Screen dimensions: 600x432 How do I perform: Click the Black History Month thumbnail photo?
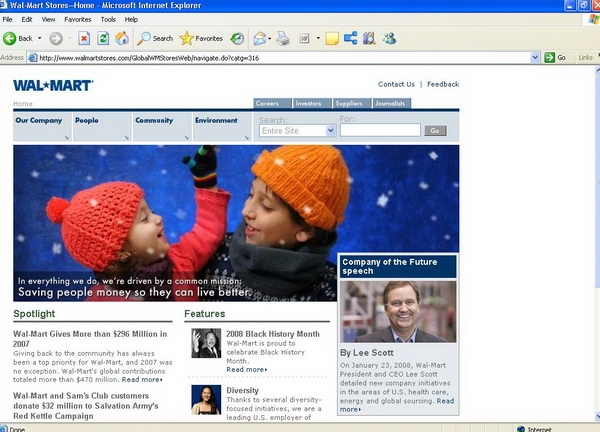point(206,343)
